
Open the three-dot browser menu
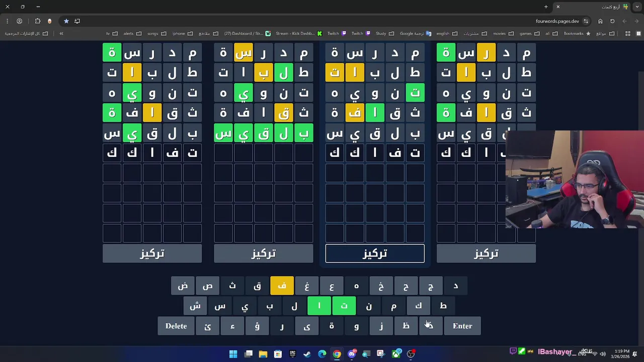[x=7, y=21]
